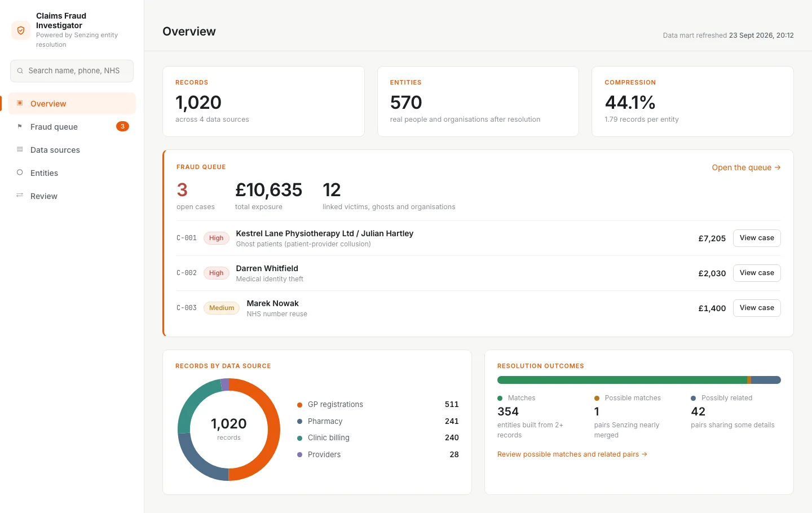Click the case ID C-001
Screen dimensions: 812x513
coord(187,238)
